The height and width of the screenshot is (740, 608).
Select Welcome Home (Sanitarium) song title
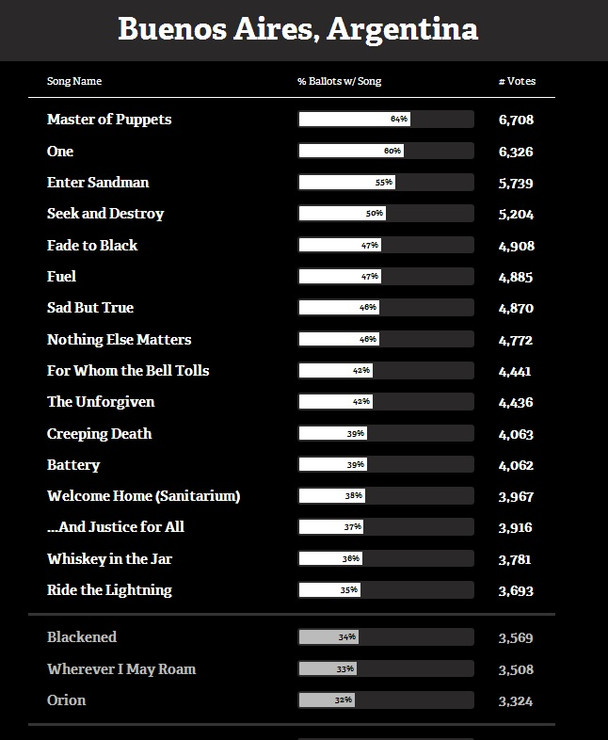(143, 496)
